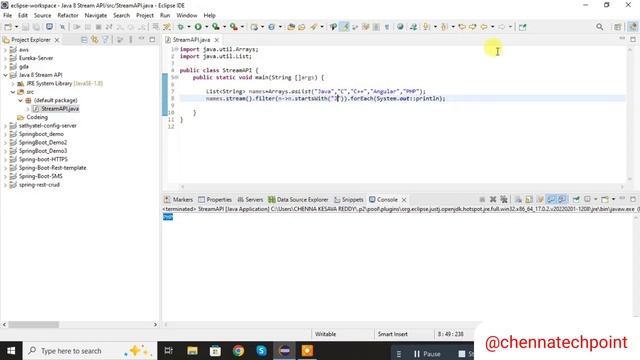Switch to the Data Source Explorer tab

coord(298,200)
